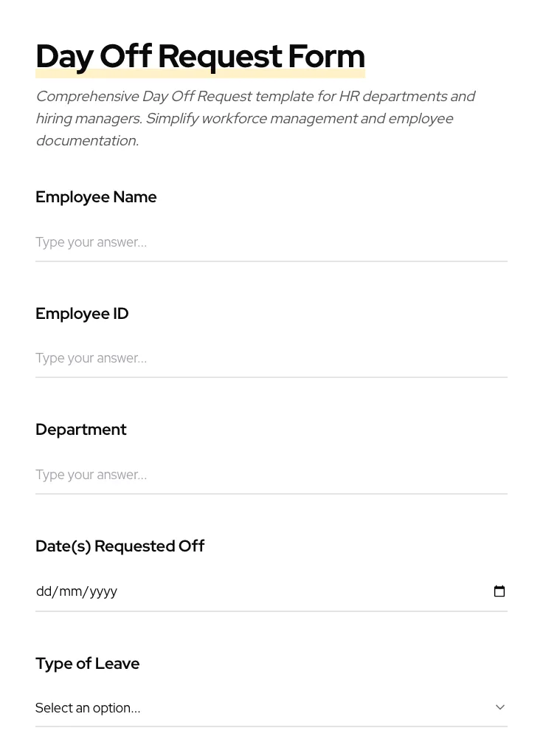The image size is (543, 756).
Task: Click the Type of Leave label
Action: (x=87, y=664)
